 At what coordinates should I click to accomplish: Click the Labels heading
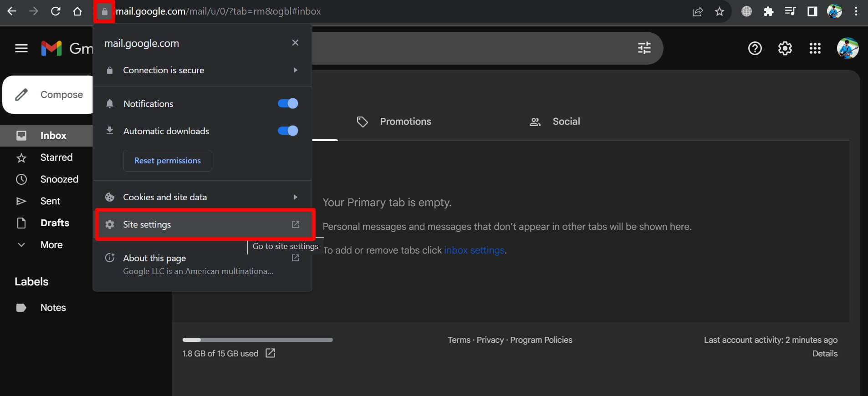tap(31, 282)
